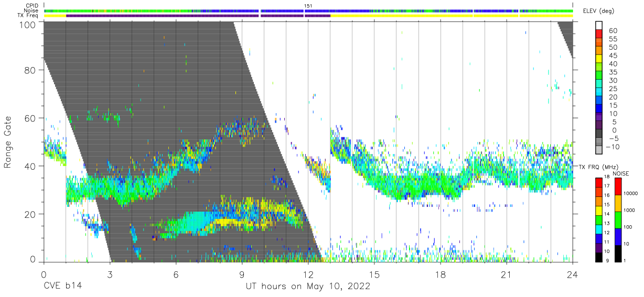Click 'UT hours on May 10, 2022' axis title

(x=308, y=287)
